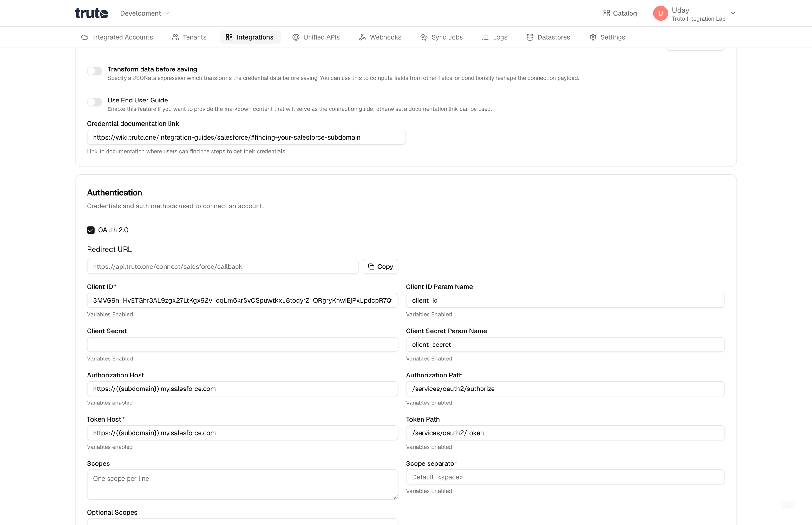The width and height of the screenshot is (812, 525).
Task: Open the Datastores tab
Action: tap(548, 37)
